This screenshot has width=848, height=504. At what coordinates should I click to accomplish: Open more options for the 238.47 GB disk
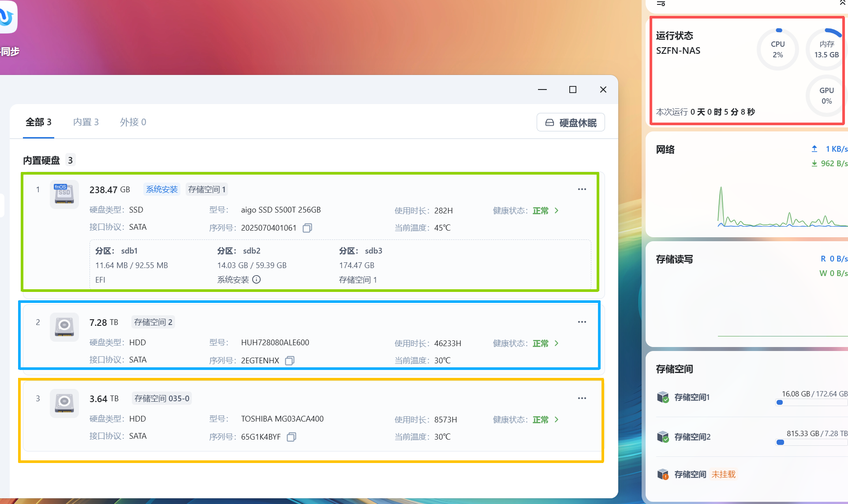(x=582, y=189)
